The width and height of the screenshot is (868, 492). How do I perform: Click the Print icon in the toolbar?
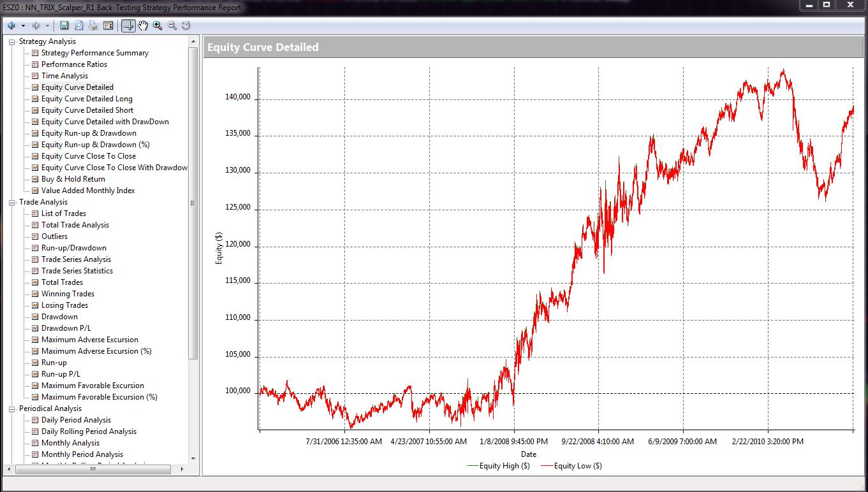(x=93, y=25)
